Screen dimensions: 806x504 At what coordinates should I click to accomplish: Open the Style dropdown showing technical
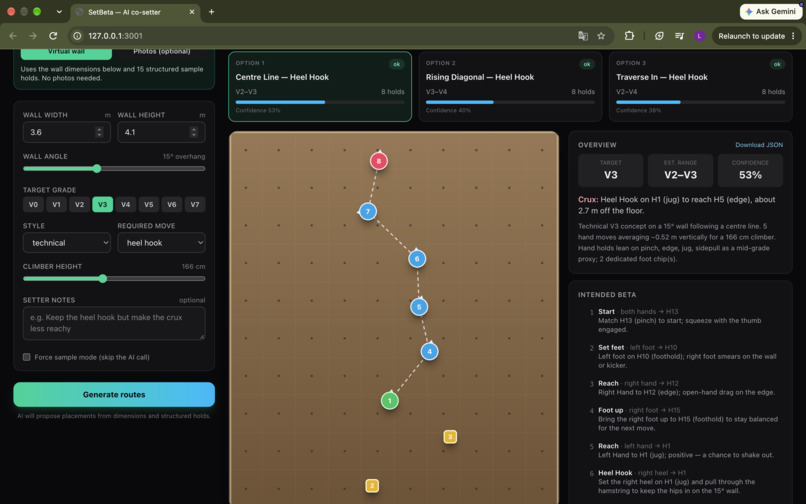tap(66, 243)
